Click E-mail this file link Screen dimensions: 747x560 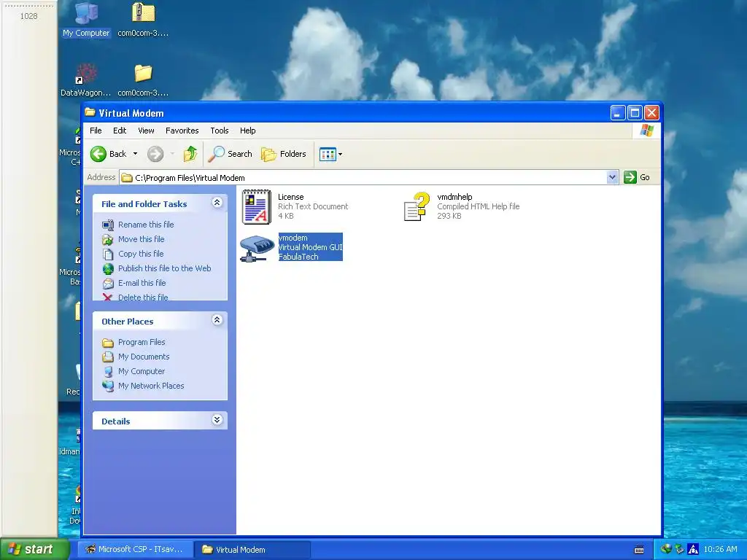pos(142,284)
